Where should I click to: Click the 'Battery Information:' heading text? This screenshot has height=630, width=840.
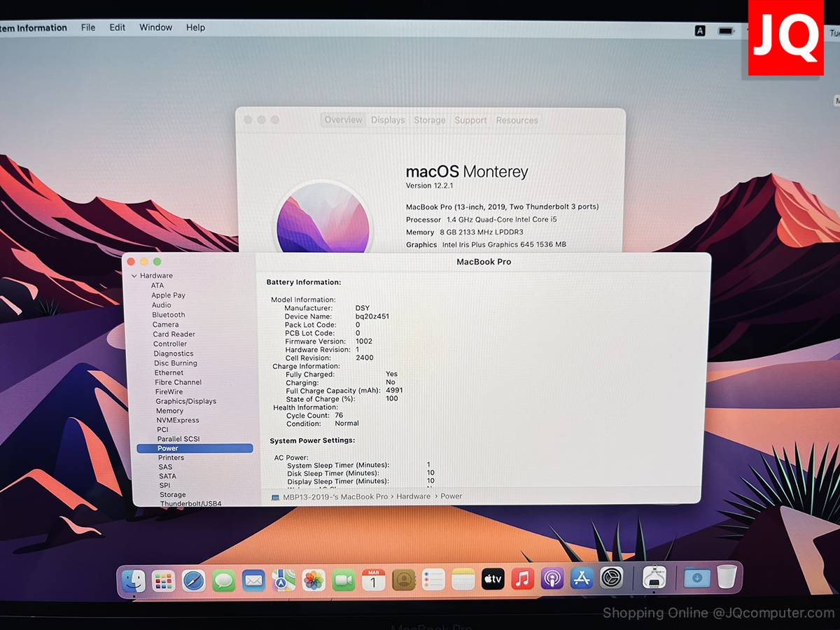[x=304, y=282]
